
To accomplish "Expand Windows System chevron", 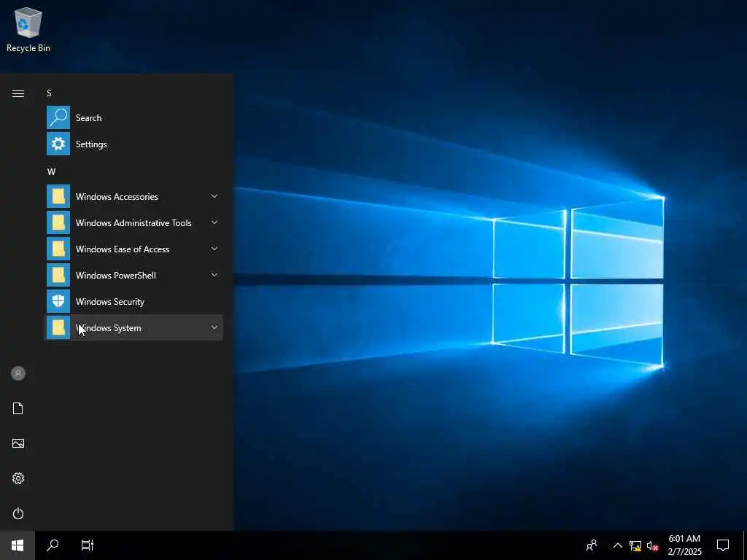I will (214, 327).
